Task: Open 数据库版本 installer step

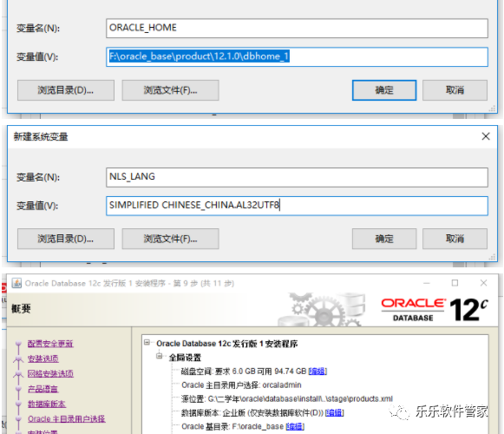Action: pos(47,404)
